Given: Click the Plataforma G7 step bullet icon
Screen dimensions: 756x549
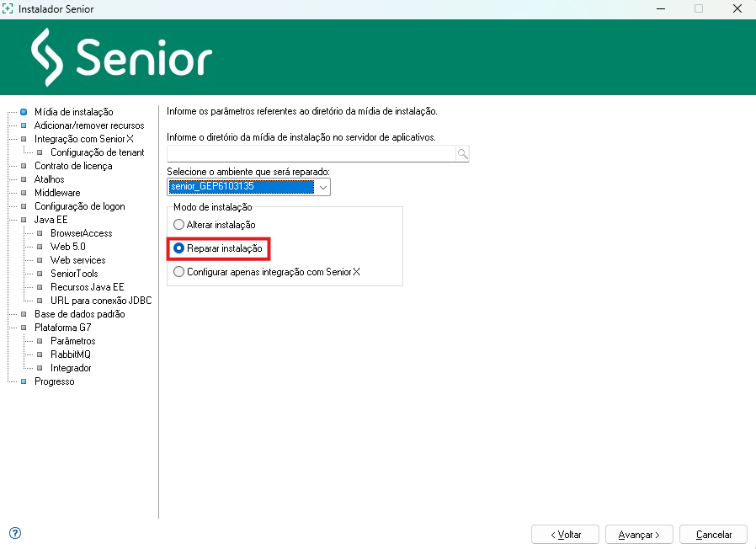Looking at the screenshot, I should [24, 328].
